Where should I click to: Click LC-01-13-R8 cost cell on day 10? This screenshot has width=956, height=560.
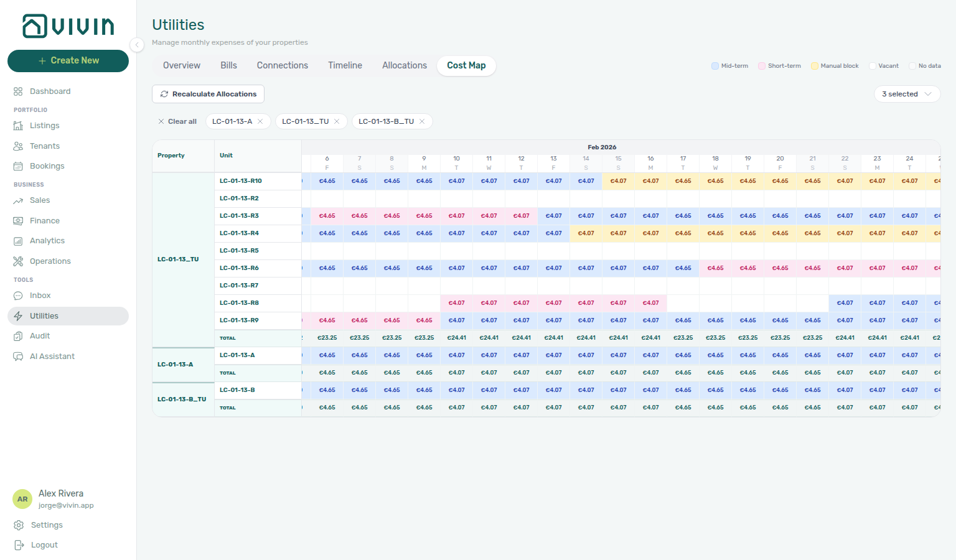point(457,303)
